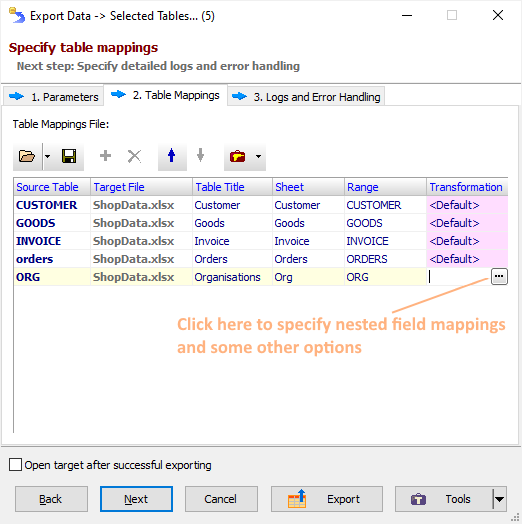Image resolution: width=522 pixels, height=524 pixels.
Task: Open 3. Logs and Error Handling tab
Action: coord(306,97)
